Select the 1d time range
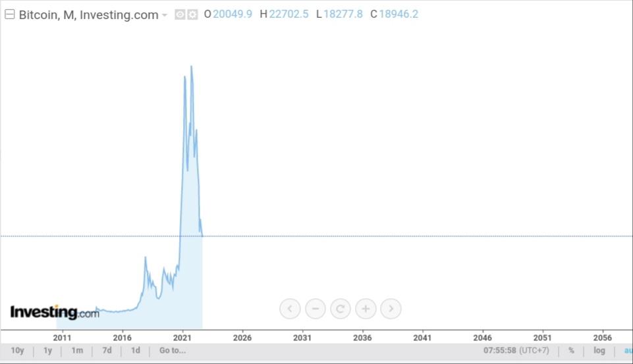The height and width of the screenshot is (364, 633). 136,350
